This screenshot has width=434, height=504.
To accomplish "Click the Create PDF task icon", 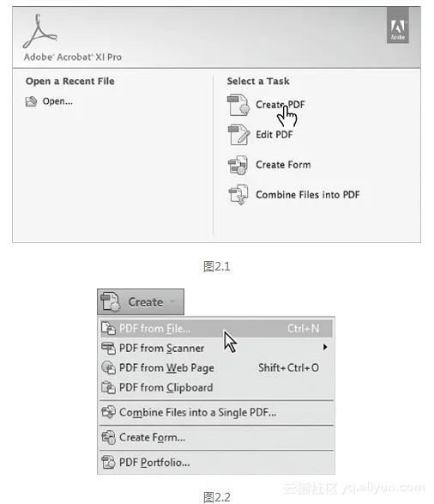I will 238,105.
